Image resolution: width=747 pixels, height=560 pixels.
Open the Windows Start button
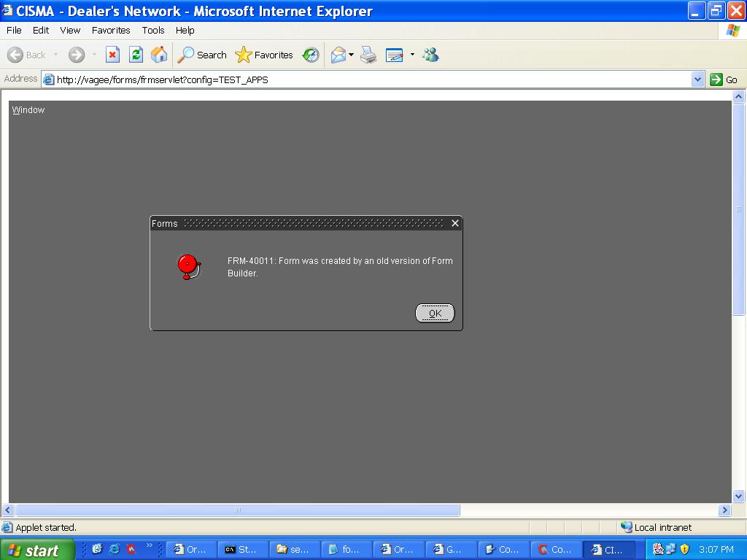[x=36, y=550]
